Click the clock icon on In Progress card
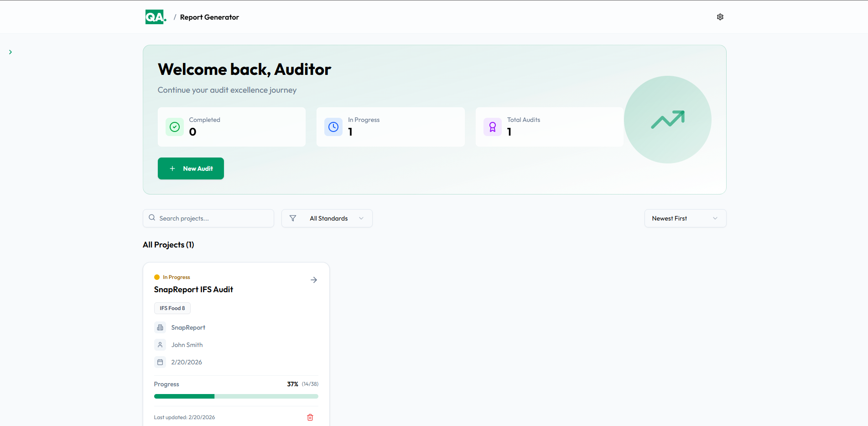Screen dimensions: 868x426 click(x=333, y=127)
